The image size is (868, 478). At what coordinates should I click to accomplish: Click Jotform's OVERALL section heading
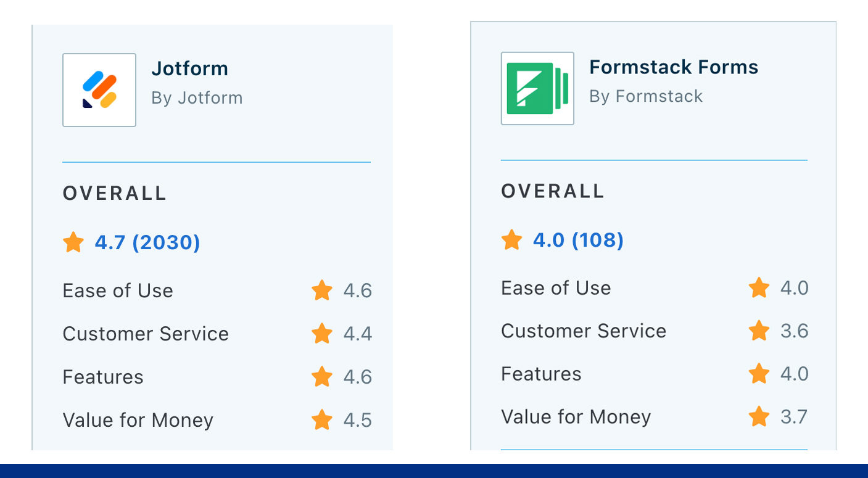[x=115, y=193]
